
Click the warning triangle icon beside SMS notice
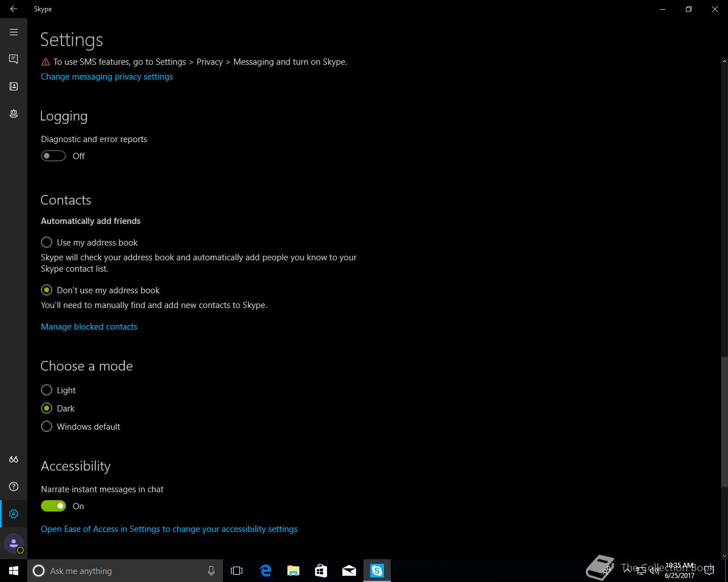(x=45, y=61)
